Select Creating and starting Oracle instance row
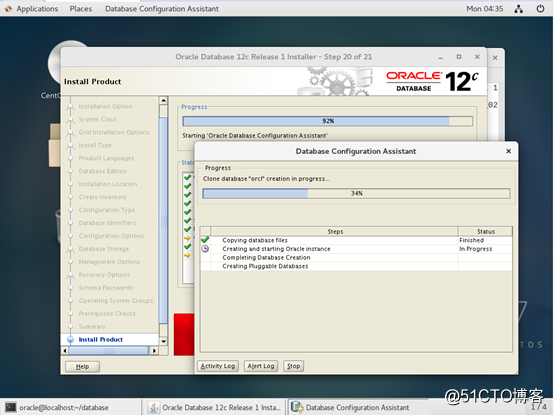554x415 pixels. [x=356, y=249]
